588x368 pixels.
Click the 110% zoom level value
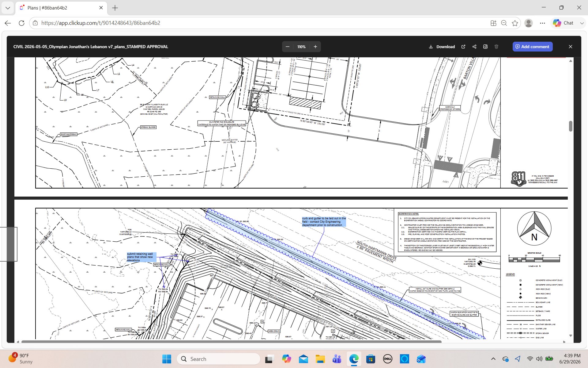click(x=301, y=47)
